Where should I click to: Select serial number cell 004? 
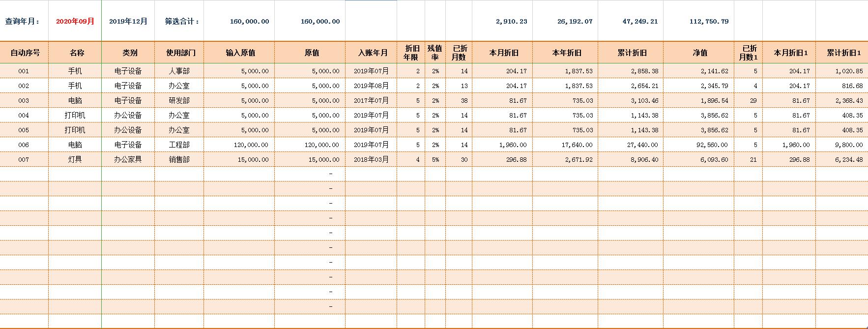point(24,116)
